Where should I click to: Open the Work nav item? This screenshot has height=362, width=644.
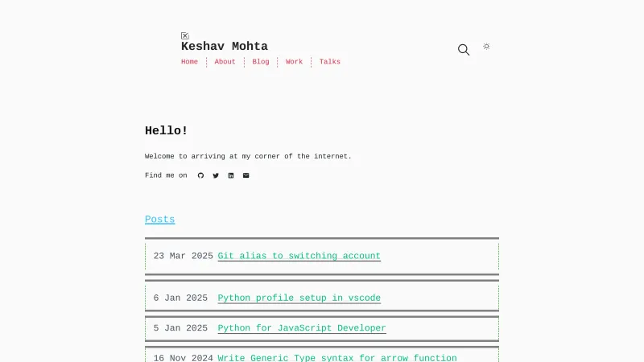[x=295, y=62]
